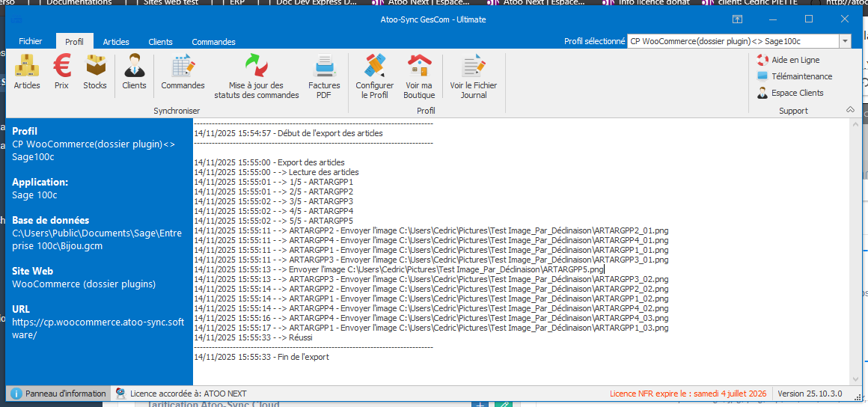
Task: Open the Fichier menu
Action: [x=31, y=42]
